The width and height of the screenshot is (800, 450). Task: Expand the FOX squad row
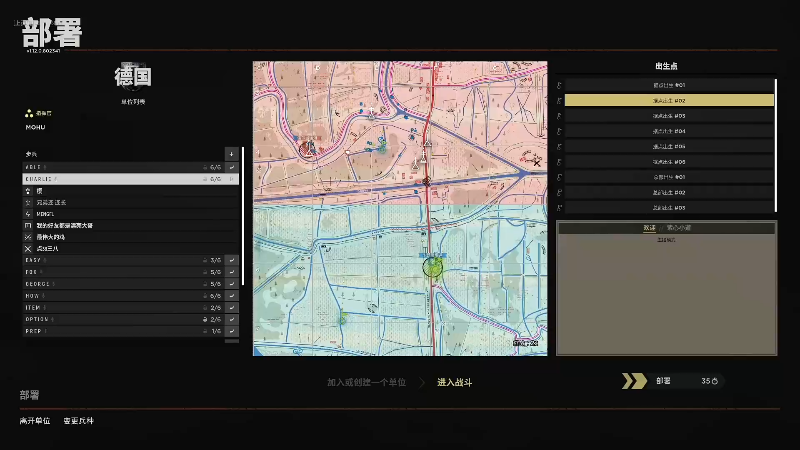[123, 272]
